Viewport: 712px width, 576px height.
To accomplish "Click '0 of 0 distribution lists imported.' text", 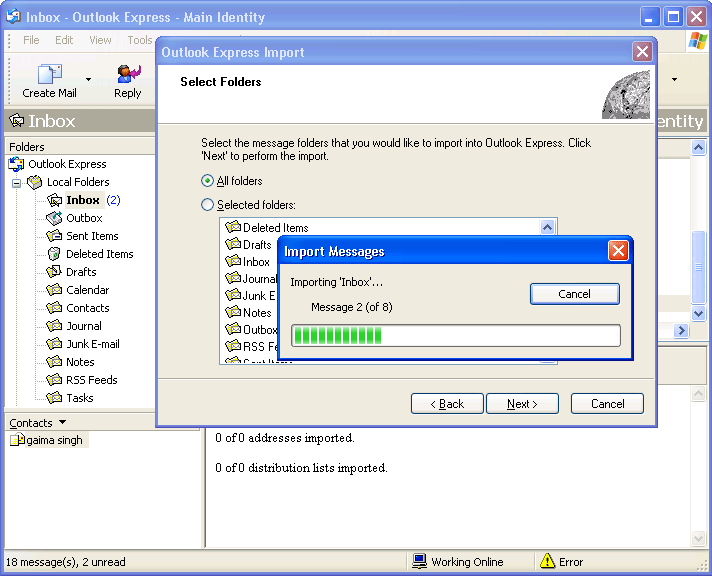I will [x=302, y=468].
